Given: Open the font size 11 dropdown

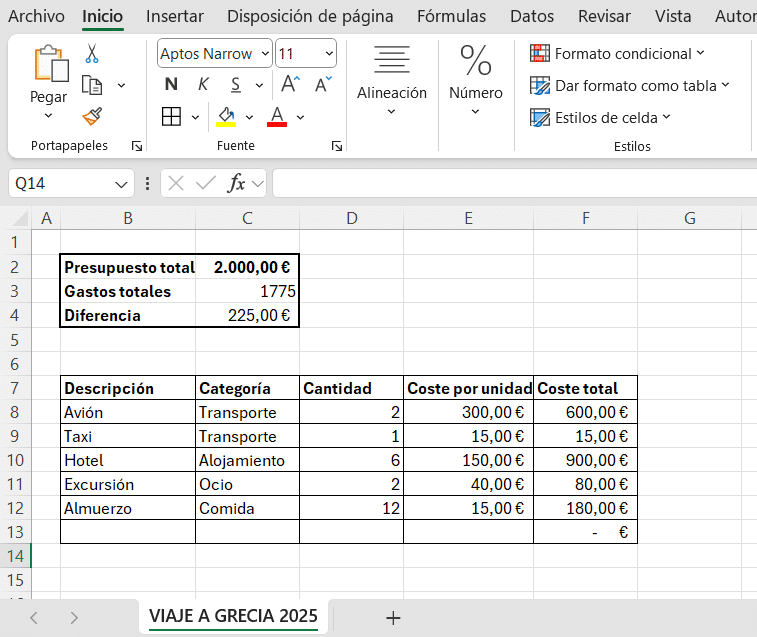Looking at the screenshot, I should pos(329,53).
